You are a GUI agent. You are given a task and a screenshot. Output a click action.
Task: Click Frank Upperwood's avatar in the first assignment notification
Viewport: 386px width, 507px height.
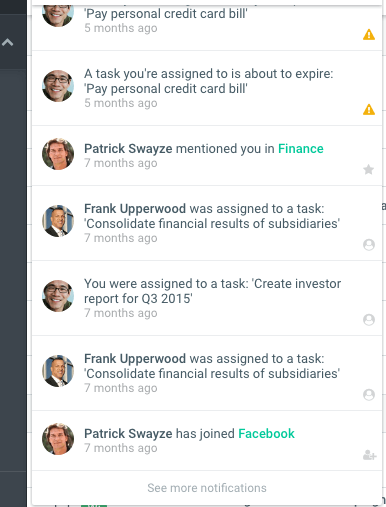coord(58,221)
